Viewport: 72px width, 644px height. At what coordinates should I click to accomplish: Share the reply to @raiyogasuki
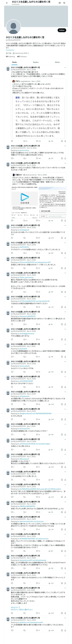[x=65, y=238]
